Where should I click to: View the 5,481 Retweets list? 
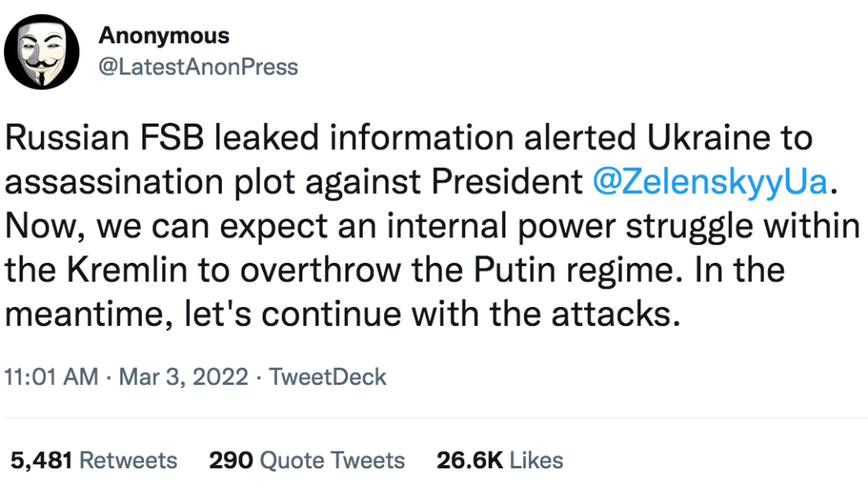click(x=94, y=460)
